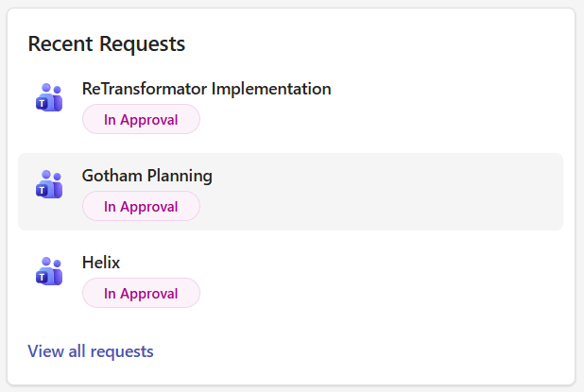This screenshot has width=584, height=392.
Task: Click the In Approval badge under Helix
Action: coord(141,293)
